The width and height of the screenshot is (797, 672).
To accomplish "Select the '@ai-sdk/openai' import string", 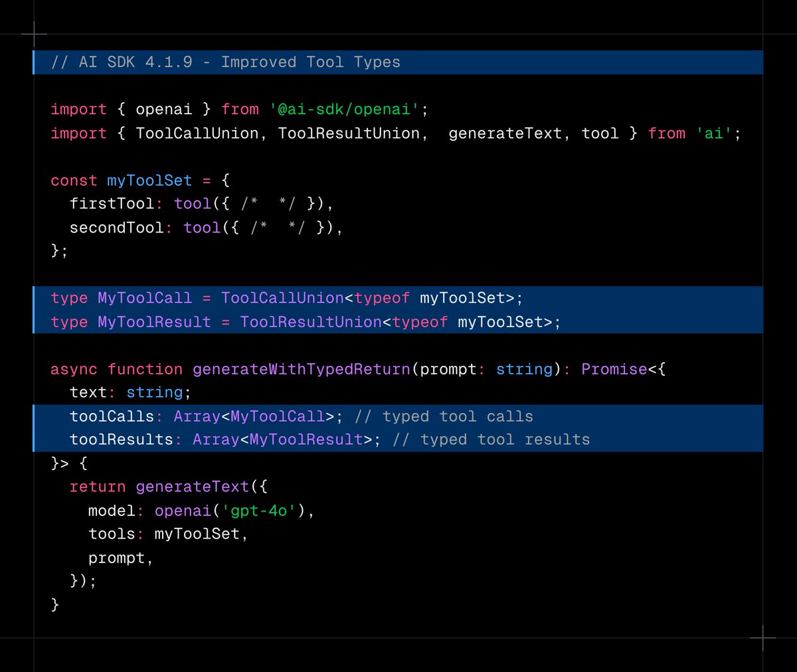I will (x=345, y=110).
